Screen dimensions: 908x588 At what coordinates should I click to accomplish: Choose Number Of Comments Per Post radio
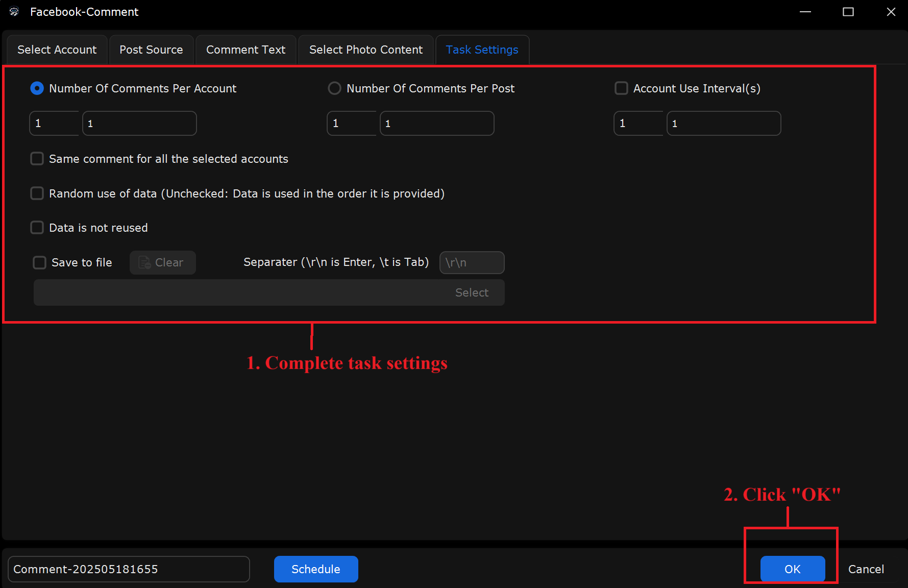334,88
